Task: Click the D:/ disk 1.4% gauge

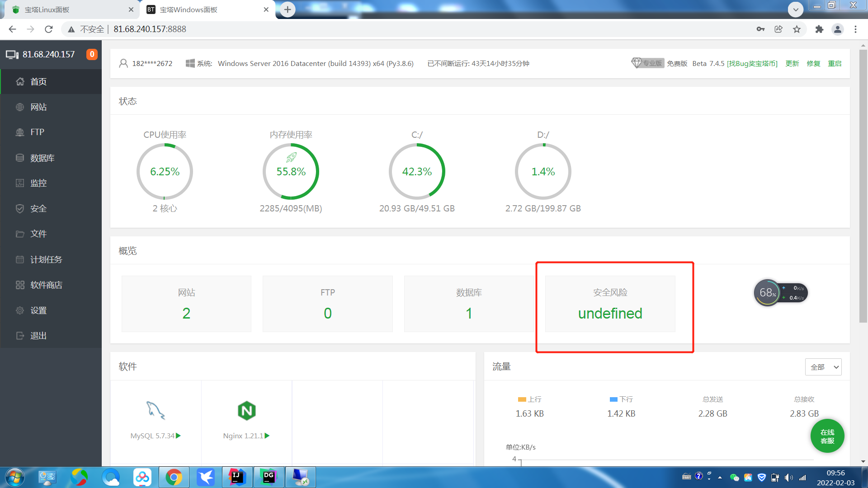Action: 543,171
